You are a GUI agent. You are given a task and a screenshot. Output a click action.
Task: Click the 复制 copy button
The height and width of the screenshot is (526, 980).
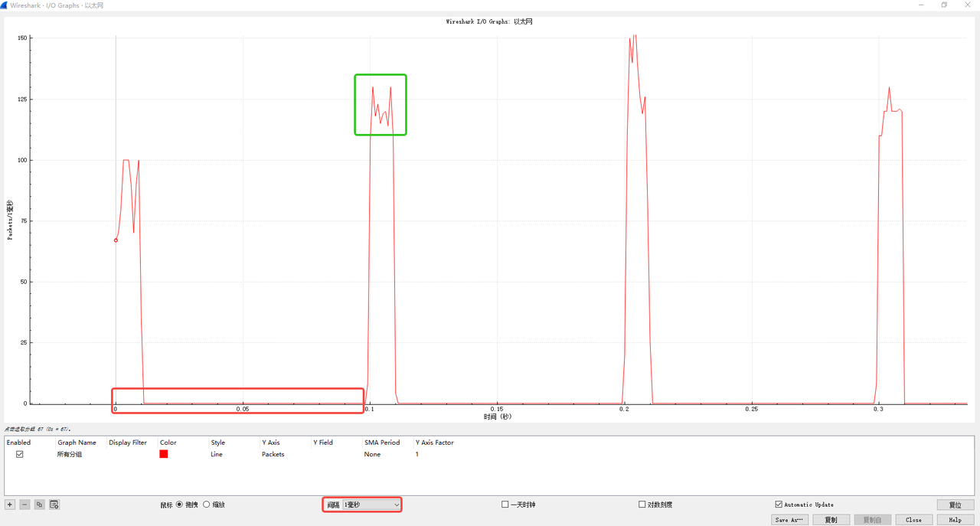pyautogui.click(x=831, y=520)
